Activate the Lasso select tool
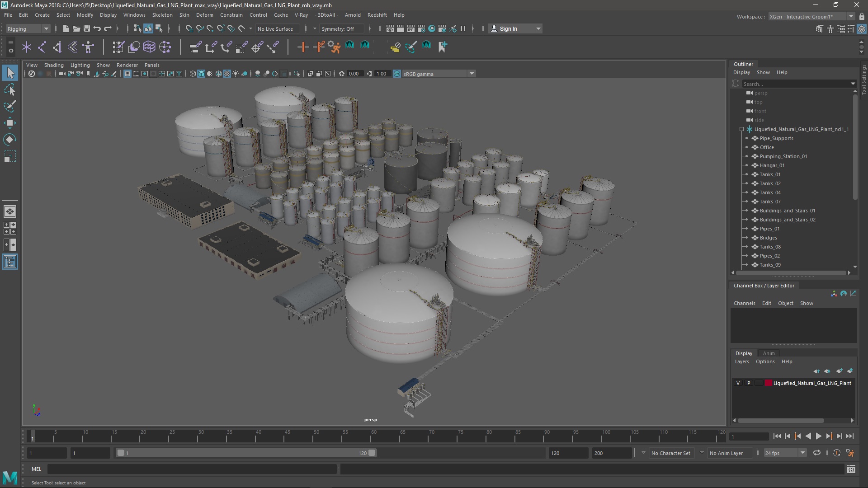The width and height of the screenshot is (868, 488). point(10,90)
